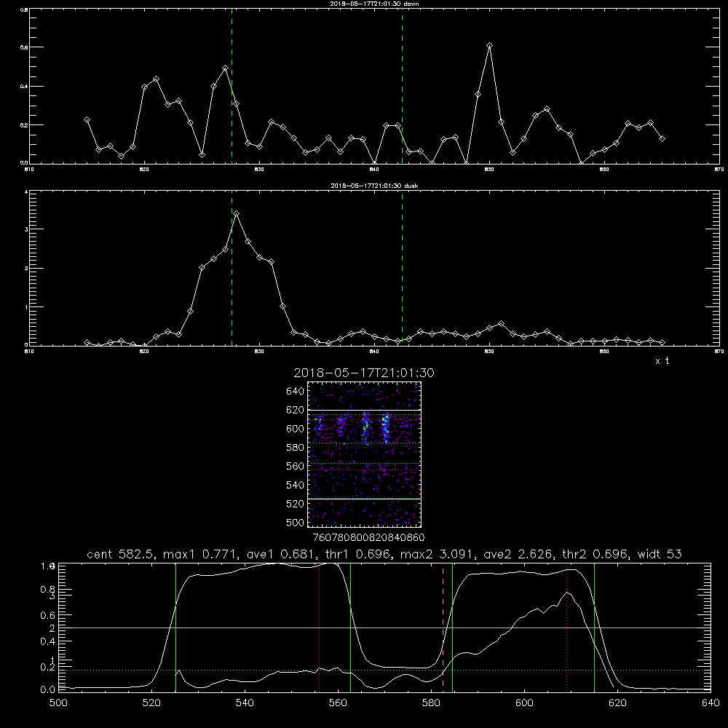Click the '0.0' label on the bottom plot y-axis

click(x=48, y=690)
